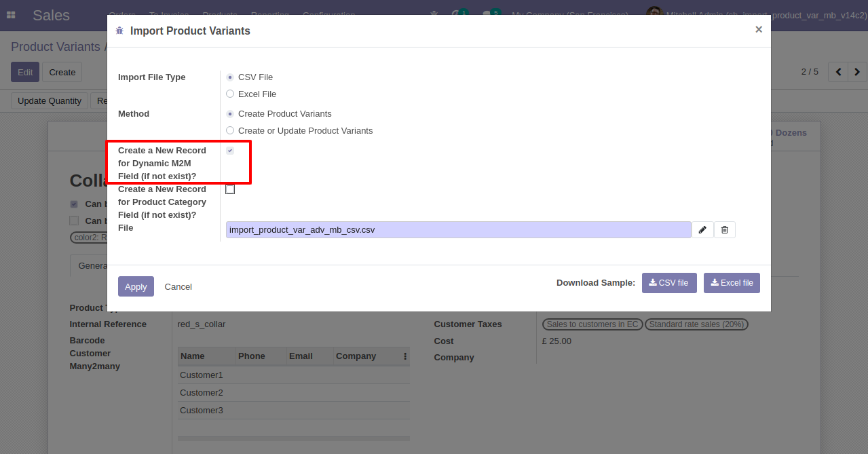Cancel the import dialog
The width and height of the screenshot is (868, 454).
178,286
